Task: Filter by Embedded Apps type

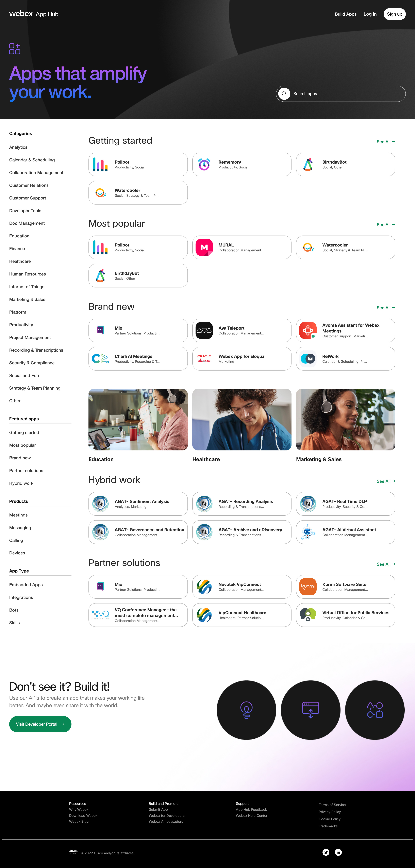Action: point(26,585)
